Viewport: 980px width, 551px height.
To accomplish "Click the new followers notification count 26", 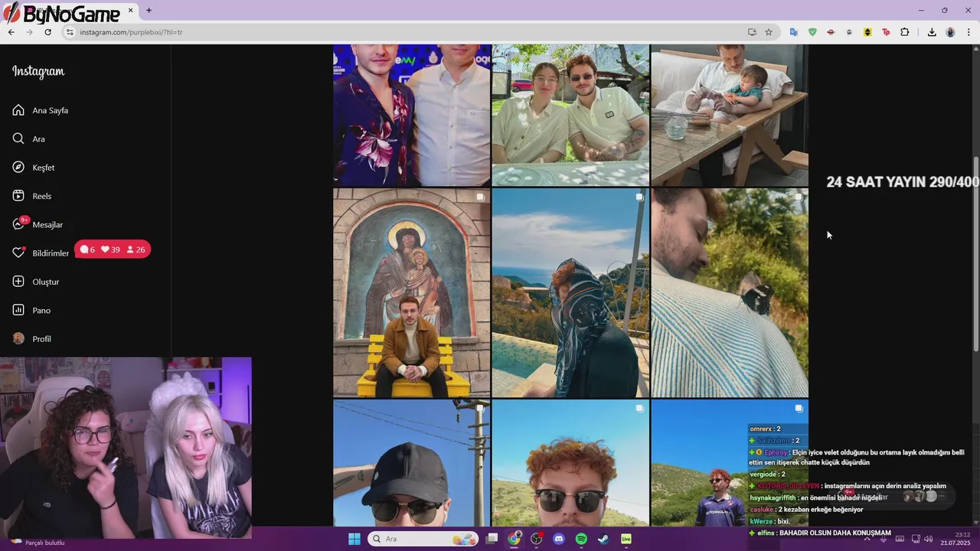I will (136, 249).
